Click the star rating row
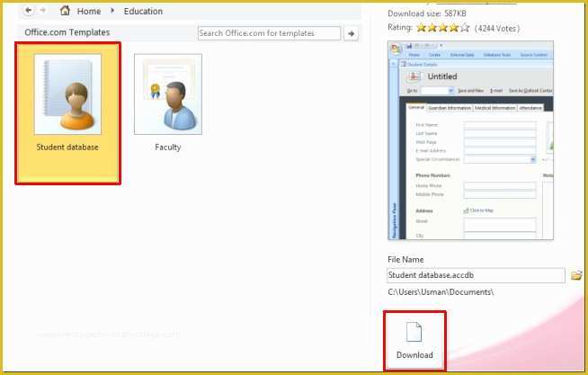The width and height of the screenshot is (588, 375). pos(443,28)
